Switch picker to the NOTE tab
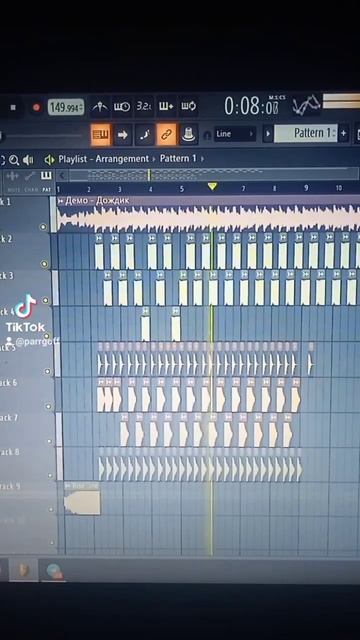Image resolution: width=360 pixels, height=640 pixels. (x=12, y=189)
